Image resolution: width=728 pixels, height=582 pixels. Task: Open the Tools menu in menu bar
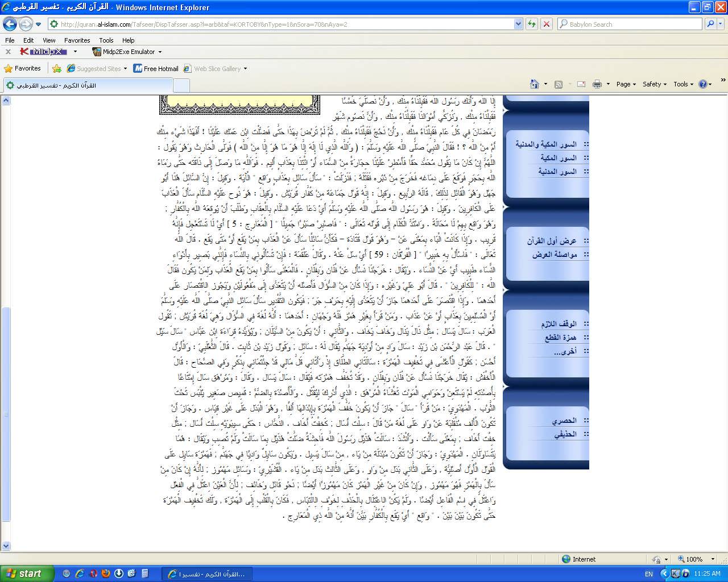pyautogui.click(x=106, y=40)
